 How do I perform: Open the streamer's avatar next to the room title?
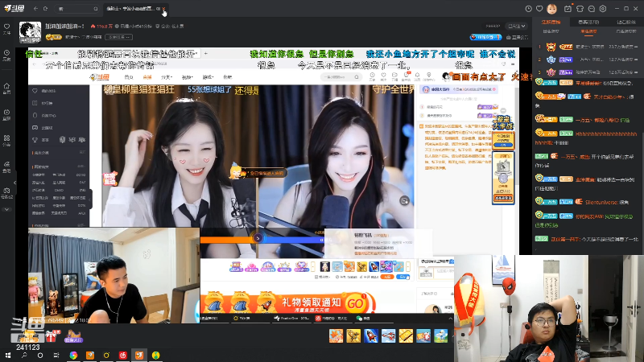[x=30, y=32]
